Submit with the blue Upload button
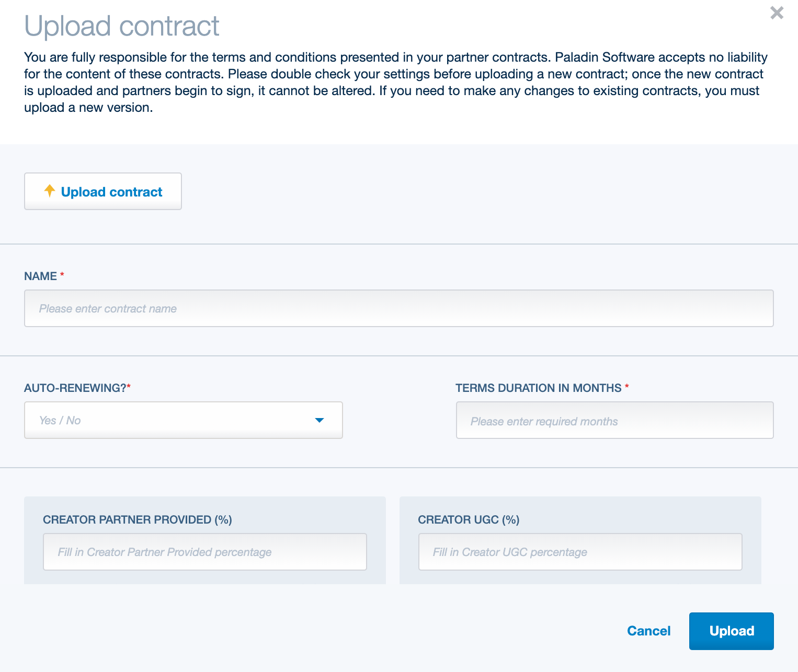This screenshot has width=798, height=672. coord(732,631)
